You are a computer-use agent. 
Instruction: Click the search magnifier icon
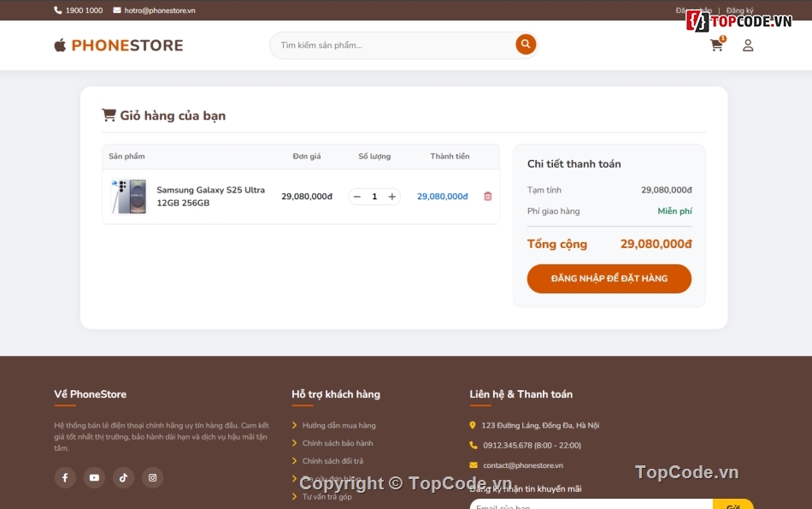point(525,44)
